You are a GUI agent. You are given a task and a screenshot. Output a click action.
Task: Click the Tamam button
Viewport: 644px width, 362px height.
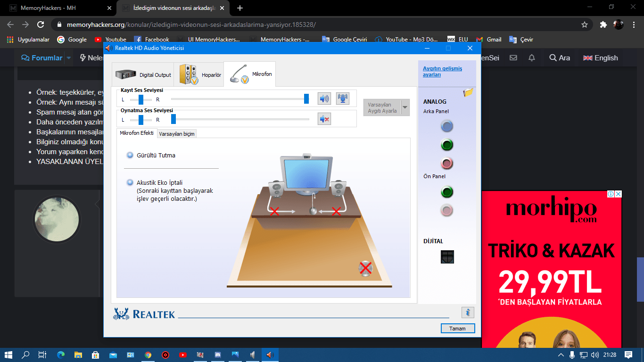click(x=458, y=329)
